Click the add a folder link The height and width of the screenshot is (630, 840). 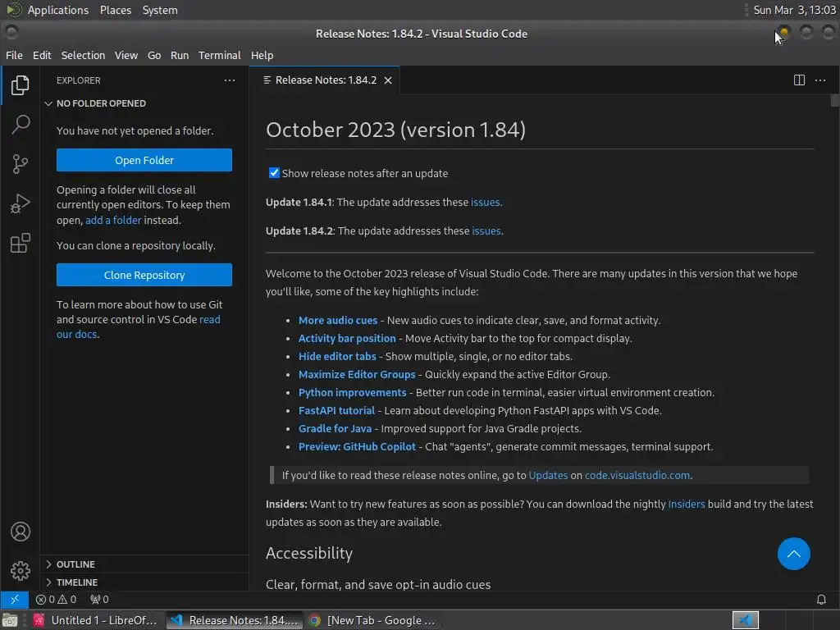(x=113, y=220)
